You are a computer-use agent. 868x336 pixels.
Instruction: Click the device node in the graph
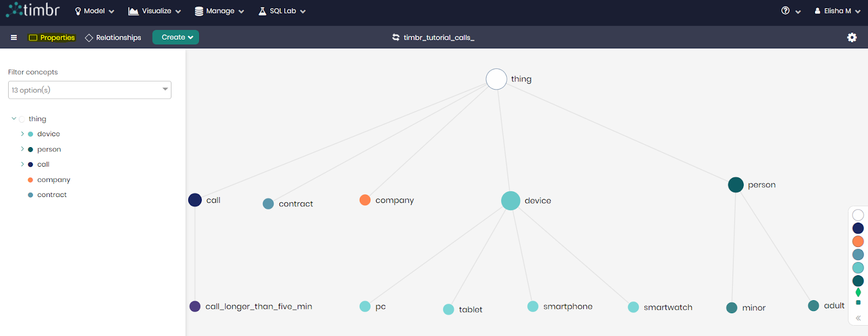510,201
